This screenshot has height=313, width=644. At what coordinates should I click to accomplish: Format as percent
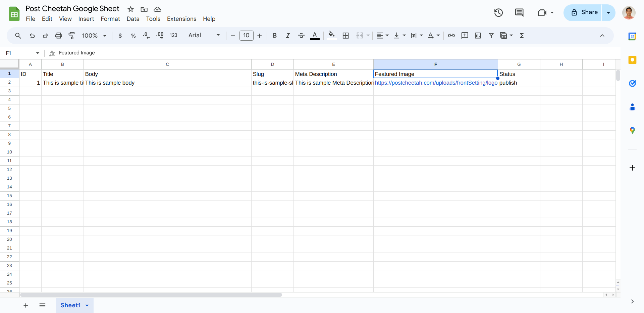(133, 36)
